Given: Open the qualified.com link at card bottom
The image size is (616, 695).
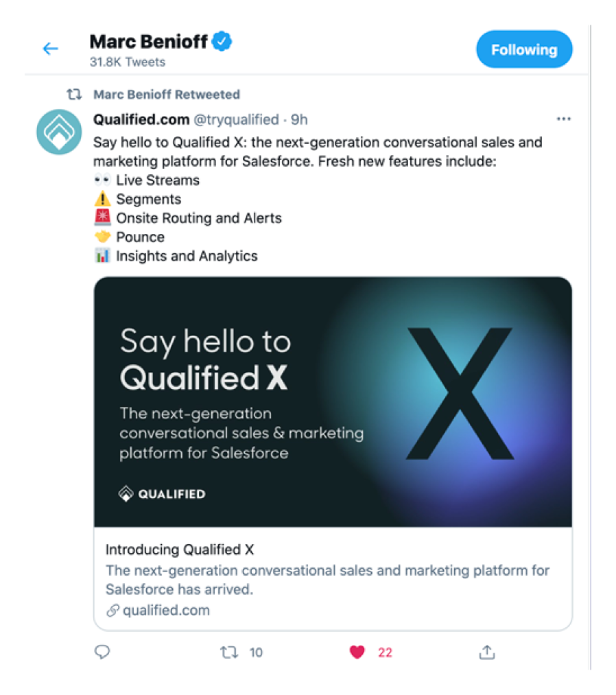Looking at the screenshot, I should 166,611.
